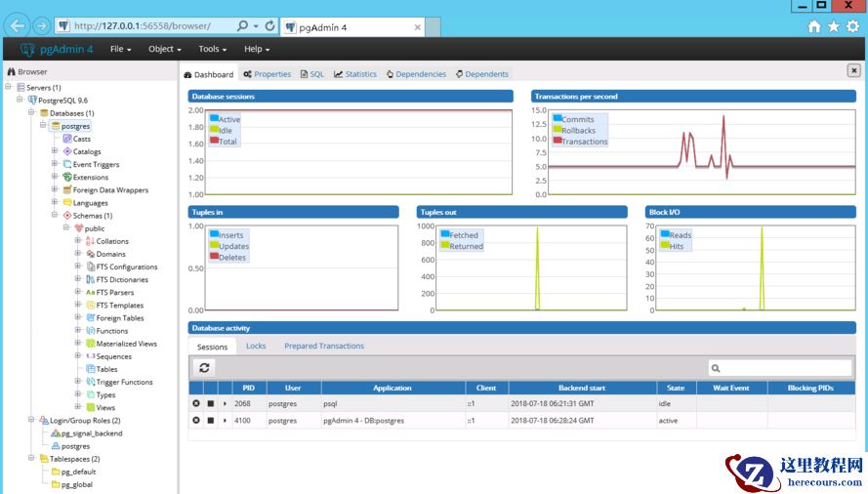Click the browser forward arrow button
The image size is (868, 494).
(x=41, y=25)
